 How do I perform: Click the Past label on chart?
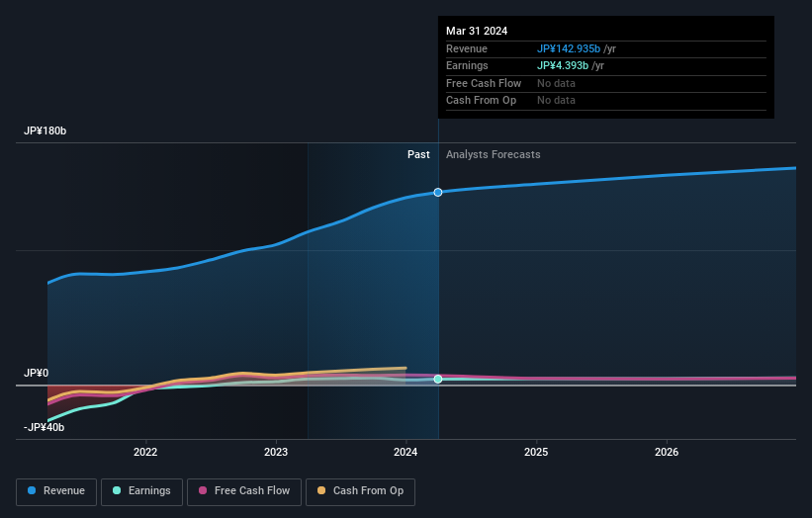click(418, 155)
